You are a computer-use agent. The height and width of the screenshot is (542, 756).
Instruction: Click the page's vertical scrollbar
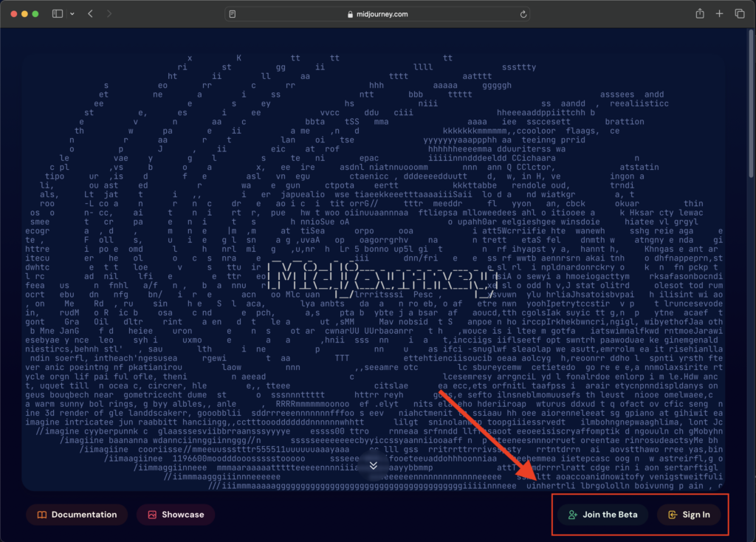pos(751,103)
